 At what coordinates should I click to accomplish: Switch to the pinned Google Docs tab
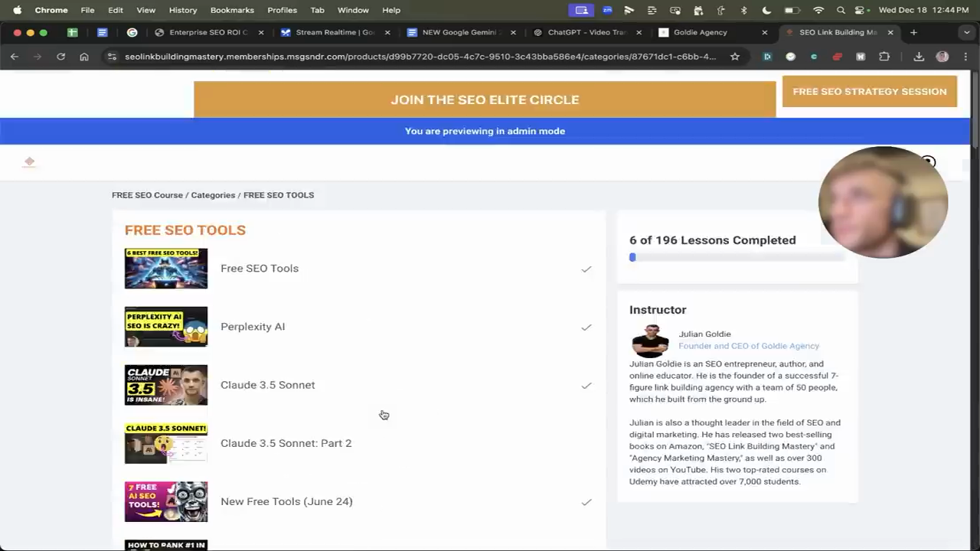click(x=102, y=32)
